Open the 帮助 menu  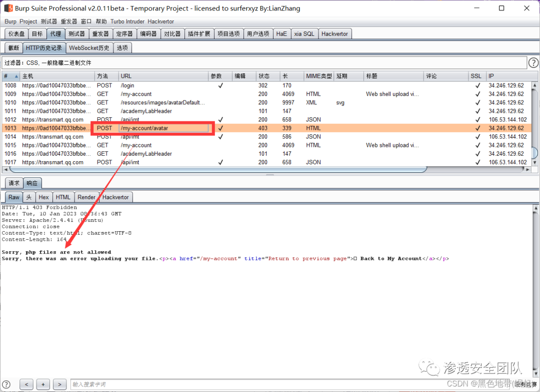pyautogui.click(x=101, y=21)
